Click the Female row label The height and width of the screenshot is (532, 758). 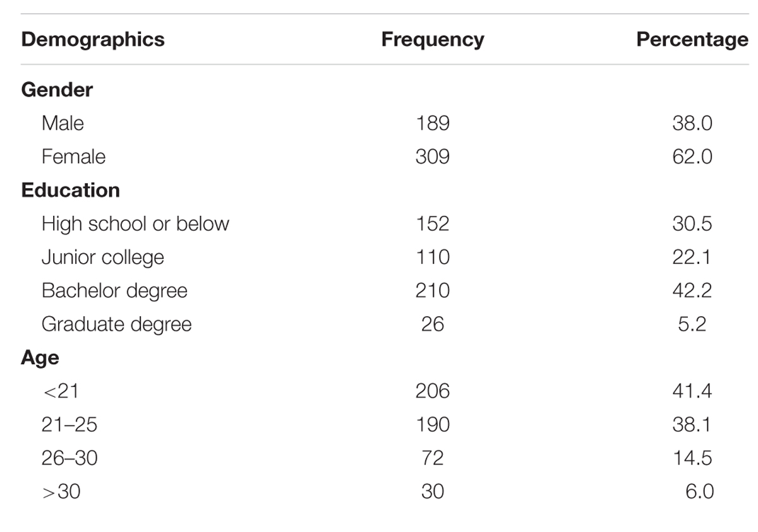point(73,156)
